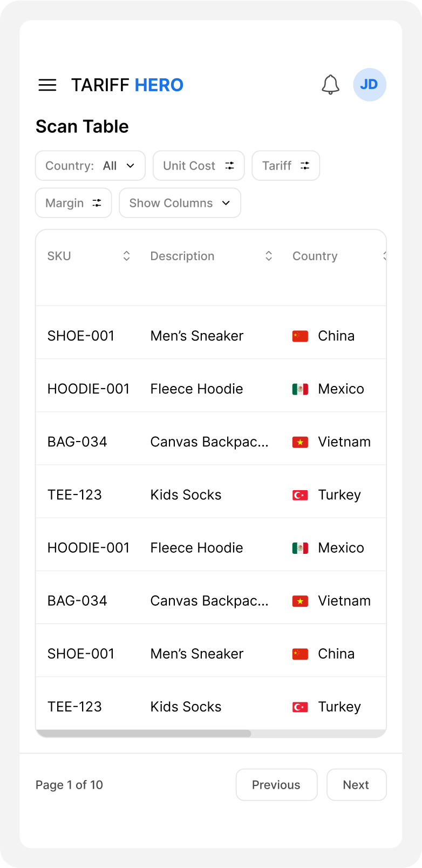Viewport: 422px width, 868px height.
Task: Open the JD user avatar menu
Action: [x=369, y=85]
